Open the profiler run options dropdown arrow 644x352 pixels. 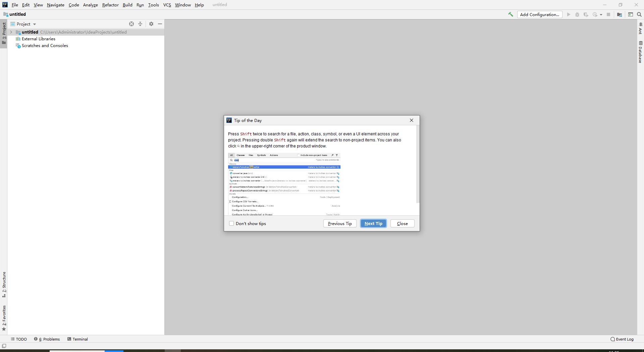point(601,15)
